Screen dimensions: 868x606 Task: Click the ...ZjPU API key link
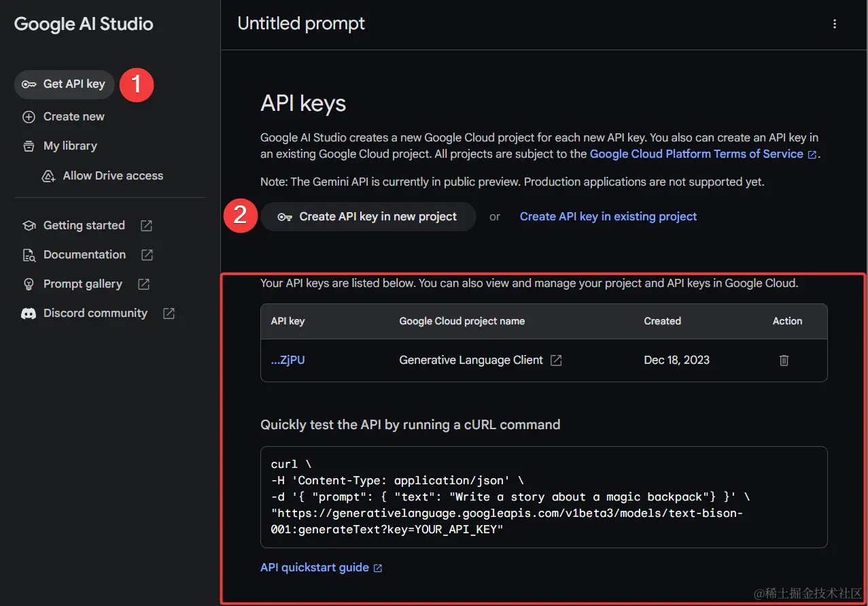[288, 360]
